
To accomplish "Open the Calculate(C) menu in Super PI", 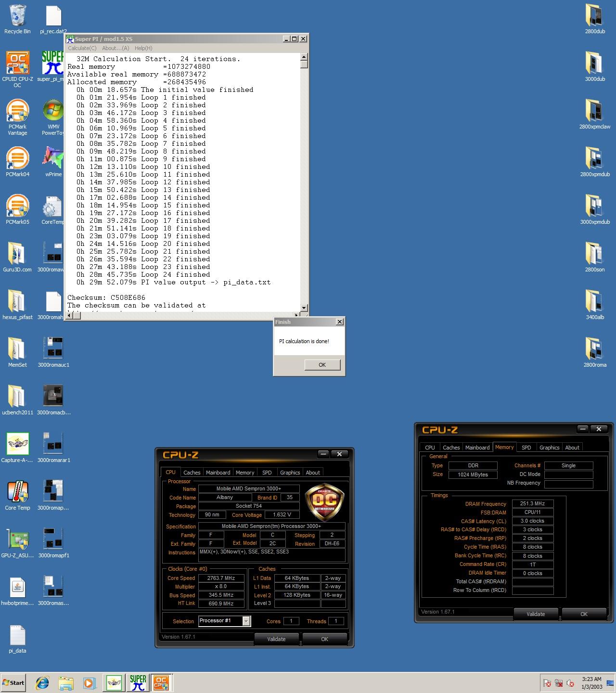I will click(x=82, y=48).
